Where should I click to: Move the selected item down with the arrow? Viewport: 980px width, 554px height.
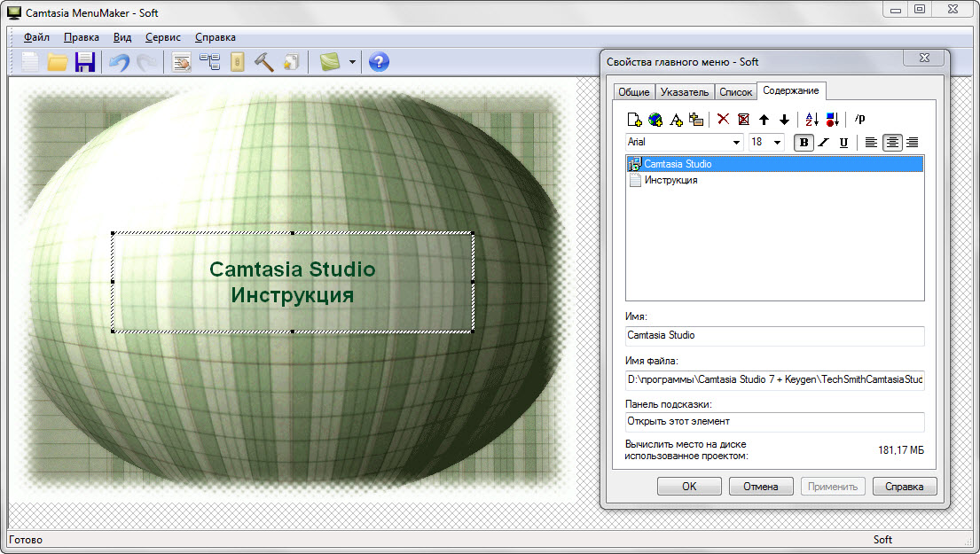click(x=784, y=120)
